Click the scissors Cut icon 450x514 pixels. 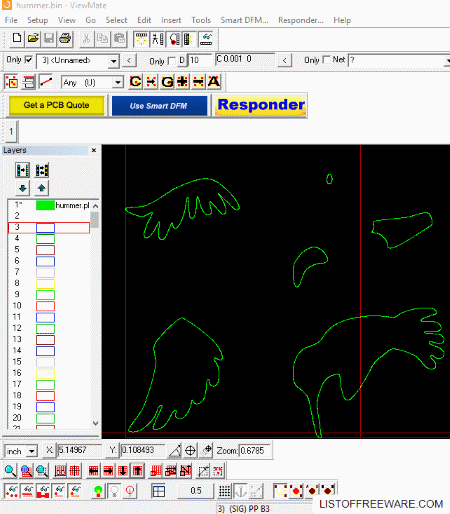click(86, 39)
